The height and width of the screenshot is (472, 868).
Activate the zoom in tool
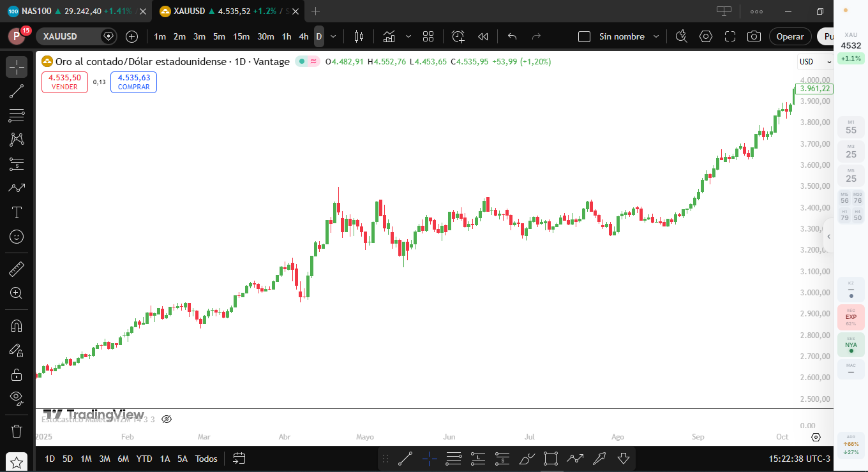pyautogui.click(x=17, y=293)
